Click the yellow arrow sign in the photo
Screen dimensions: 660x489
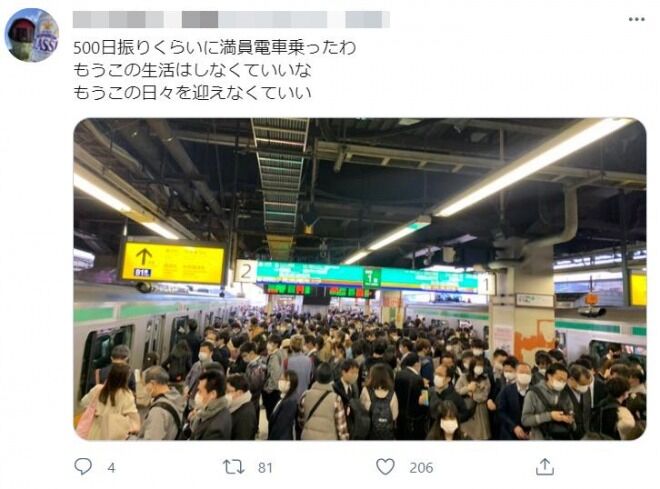pyautogui.click(x=173, y=262)
